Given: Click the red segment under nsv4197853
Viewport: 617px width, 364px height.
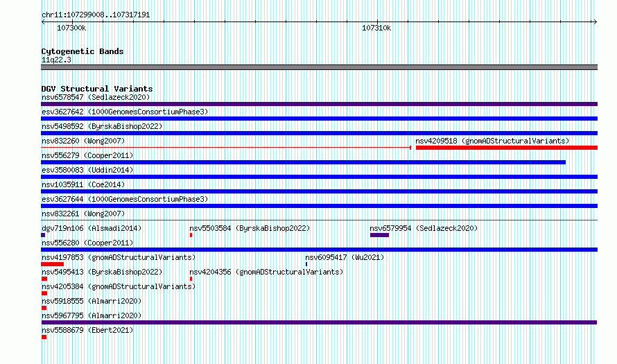Looking at the screenshot, I should [x=52, y=264].
